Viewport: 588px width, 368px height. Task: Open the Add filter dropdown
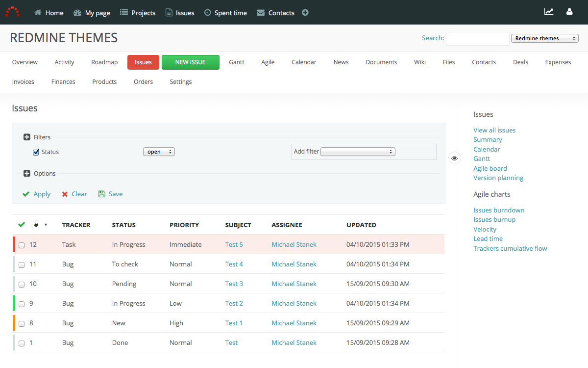(358, 152)
